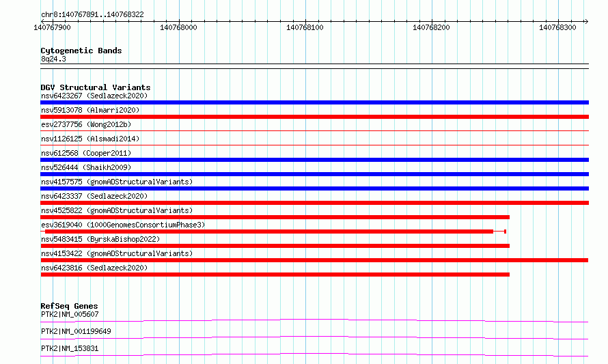Click the blue bar for nsv4157575
The height and width of the screenshot is (364, 608).
(x=314, y=188)
